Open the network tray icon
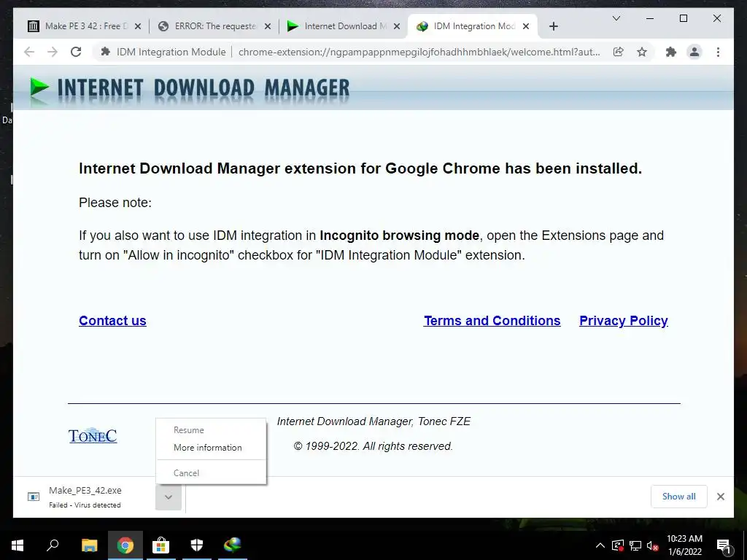 [635, 545]
